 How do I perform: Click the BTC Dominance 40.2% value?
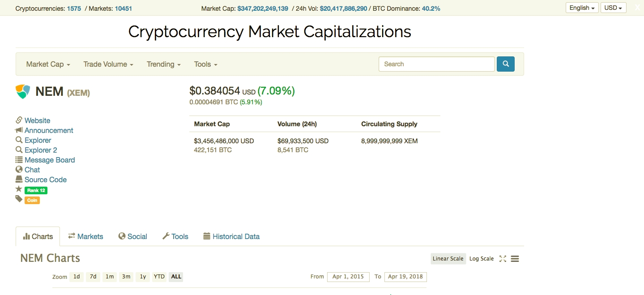(431, 9)
